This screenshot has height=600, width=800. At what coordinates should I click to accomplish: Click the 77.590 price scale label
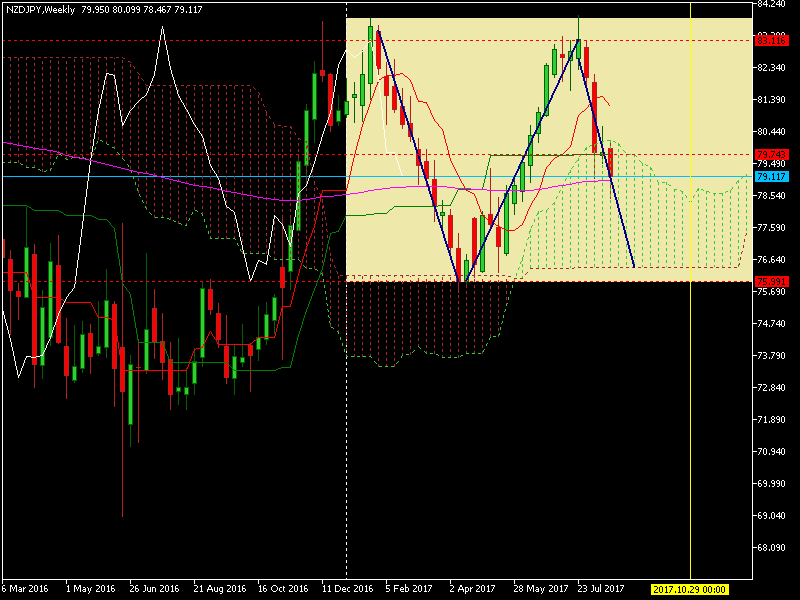tap(771, 228)
